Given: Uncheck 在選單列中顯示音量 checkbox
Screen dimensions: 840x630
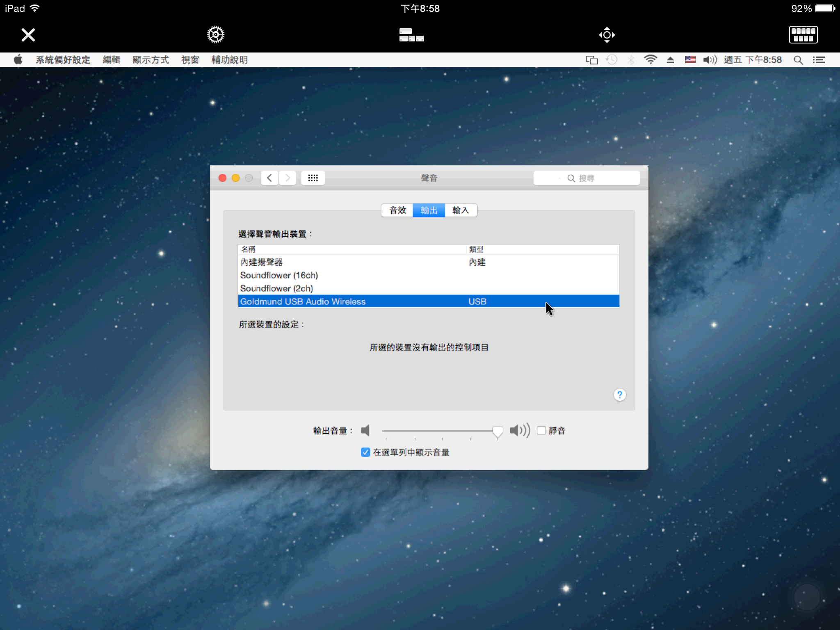Looking at the screenshot, I should pos(365,452).
